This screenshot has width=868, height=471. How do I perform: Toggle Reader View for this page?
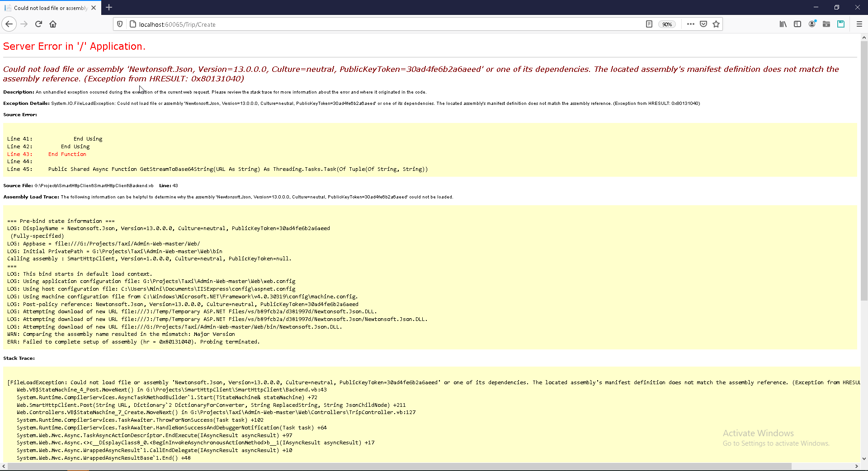(x=649, y=24)
